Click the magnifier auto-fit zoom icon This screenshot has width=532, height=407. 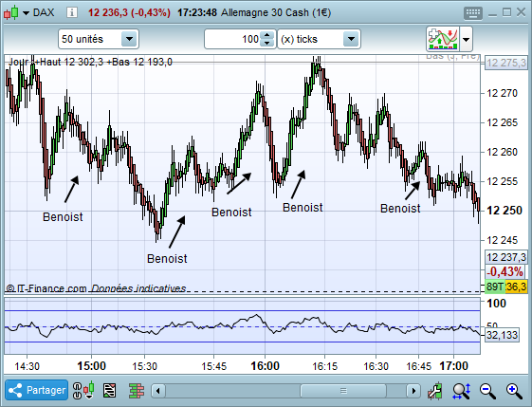tap(462, 391)
